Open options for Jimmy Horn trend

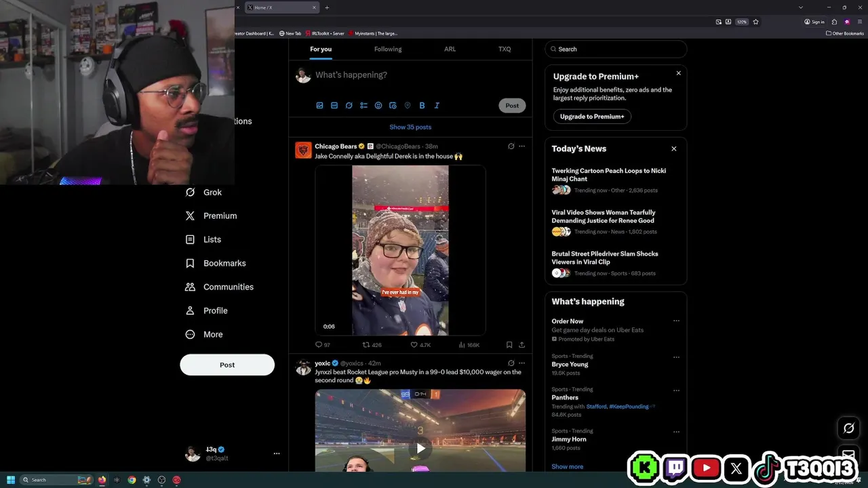pos(676,432)
